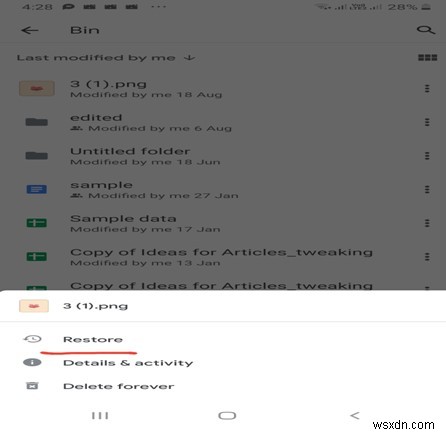Open more options for 3 (1).png

pyautogui.click(x=427, y=89)
